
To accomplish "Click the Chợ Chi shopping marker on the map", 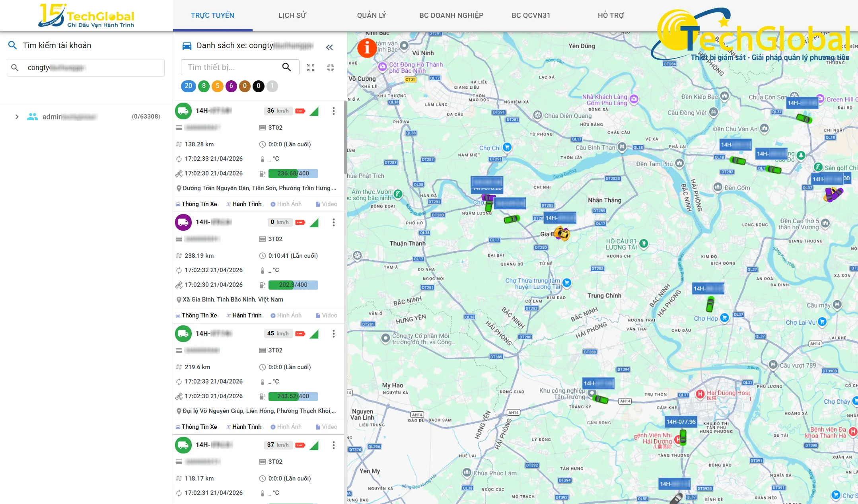I will click(x=507, y=147).
